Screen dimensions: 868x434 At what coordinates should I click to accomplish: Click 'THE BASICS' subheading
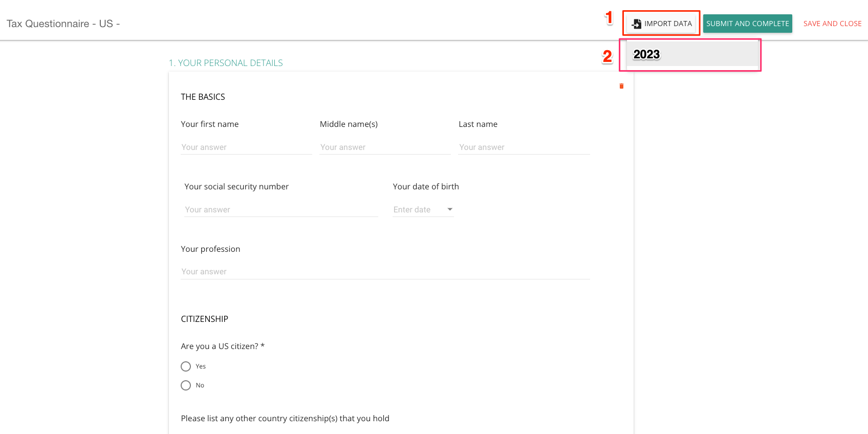[203, 97]
